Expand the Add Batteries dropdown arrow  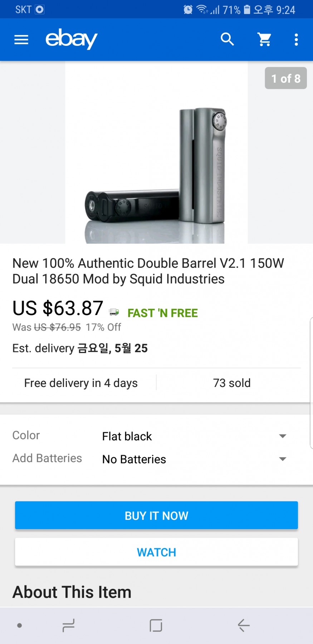(283, 459)
